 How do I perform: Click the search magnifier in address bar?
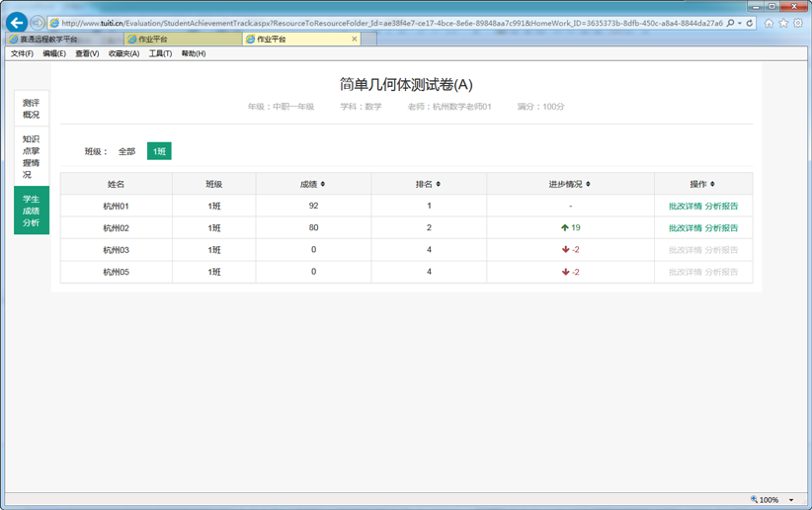(x=731, y=23)
